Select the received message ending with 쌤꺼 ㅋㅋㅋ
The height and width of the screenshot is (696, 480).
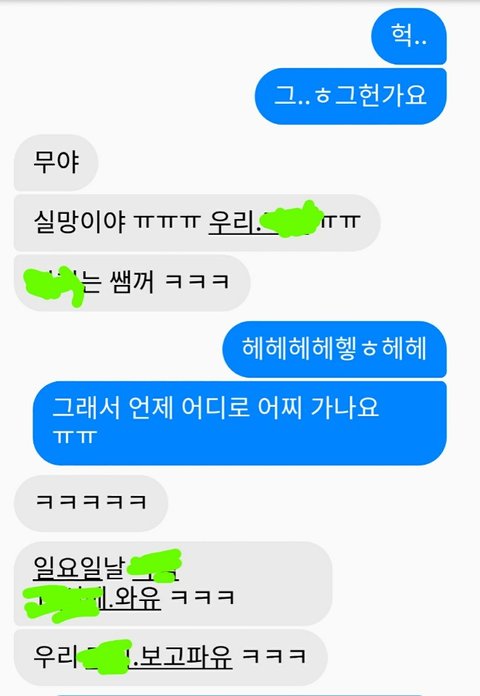click(132, 282)
